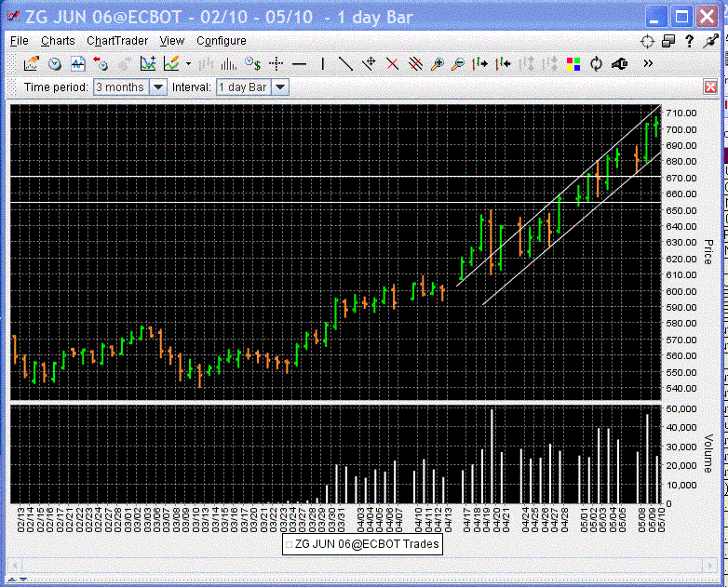728x587 pixels.
Task: Open the ChartTrader menu
Action: click(x=117, y=41)
